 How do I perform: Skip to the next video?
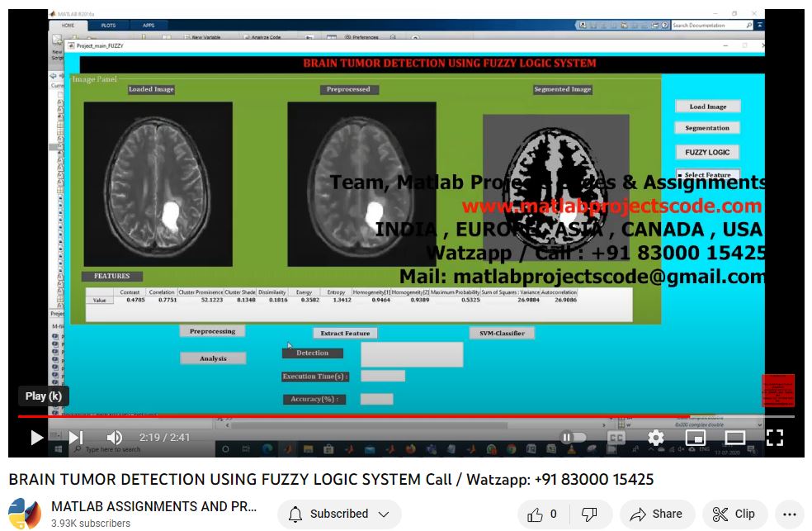tap(76, 438)
